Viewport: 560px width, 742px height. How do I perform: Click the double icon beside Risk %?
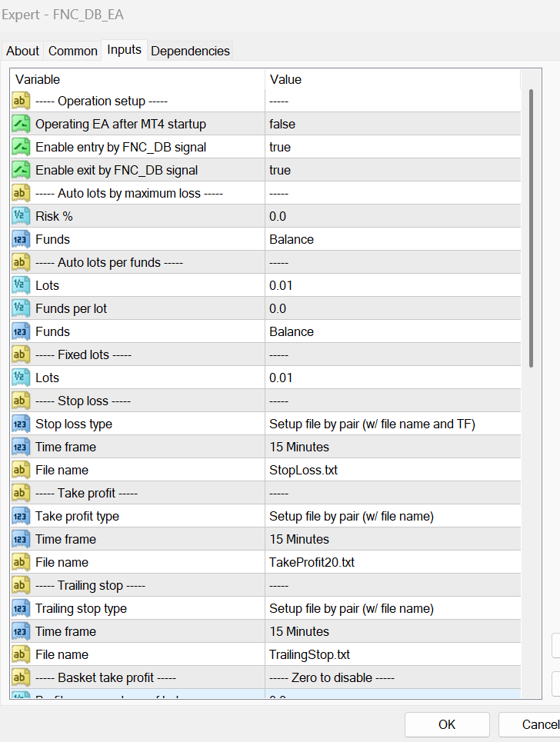coord(20,216)
